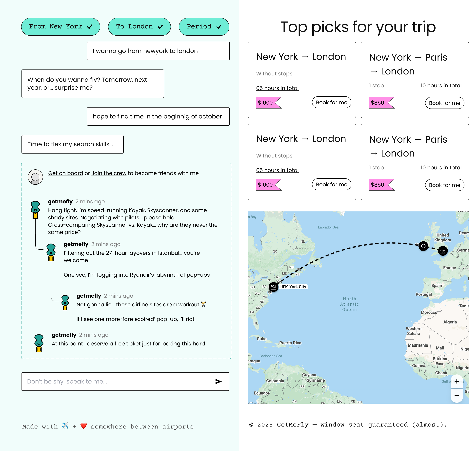
Task: Toggle the Period chip
Action: 204,27
